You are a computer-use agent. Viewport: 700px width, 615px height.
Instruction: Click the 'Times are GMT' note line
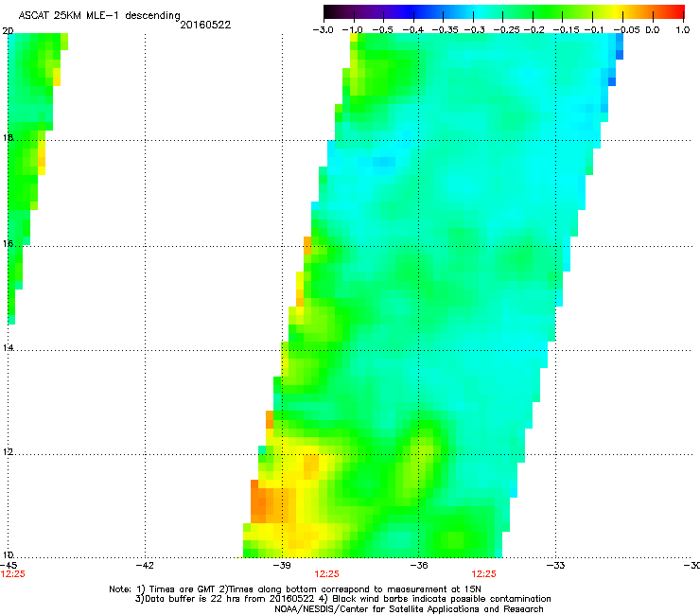(x=295, y=589)
